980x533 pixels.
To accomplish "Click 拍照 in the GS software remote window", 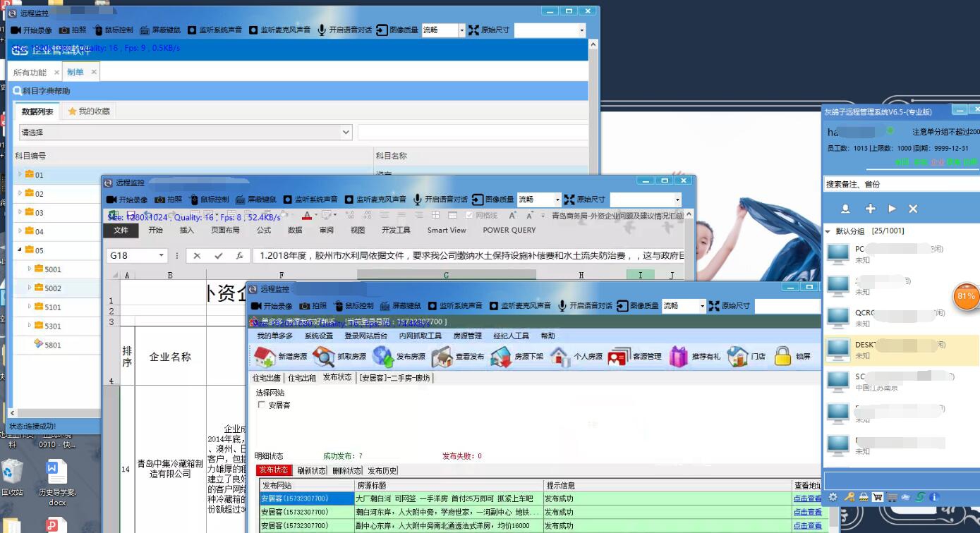I will [x=73, y=30].
